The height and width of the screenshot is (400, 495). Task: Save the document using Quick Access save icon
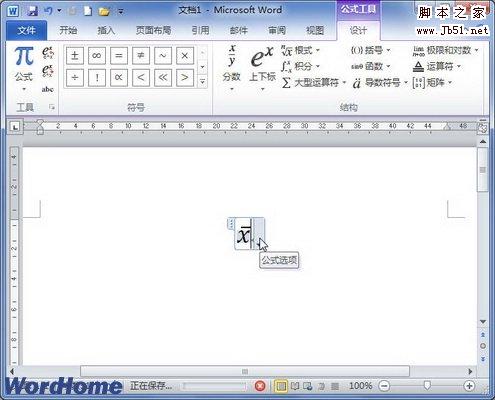point(32,11)
